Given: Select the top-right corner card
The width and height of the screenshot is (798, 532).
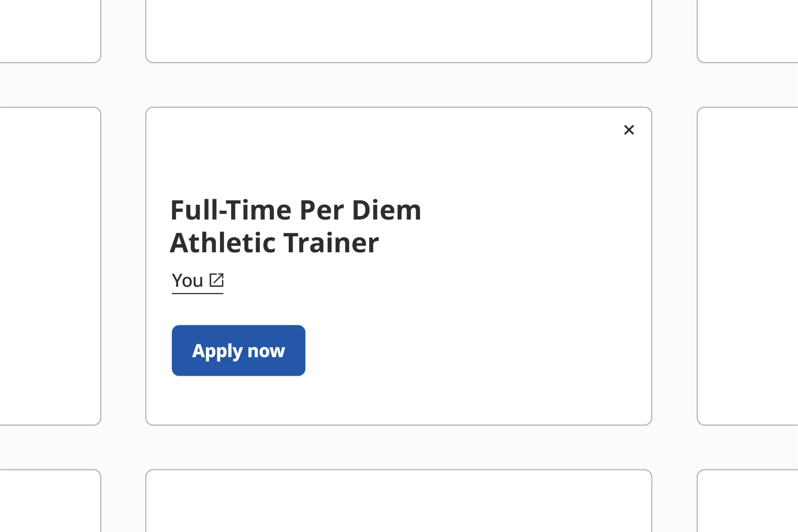Looking at the screenshot, I should [748, 31].
